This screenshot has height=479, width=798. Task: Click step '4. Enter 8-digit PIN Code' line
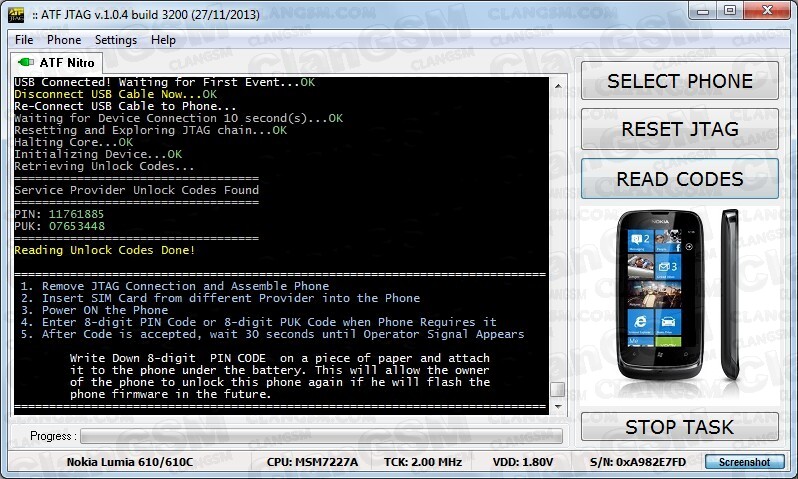(259, 322)
